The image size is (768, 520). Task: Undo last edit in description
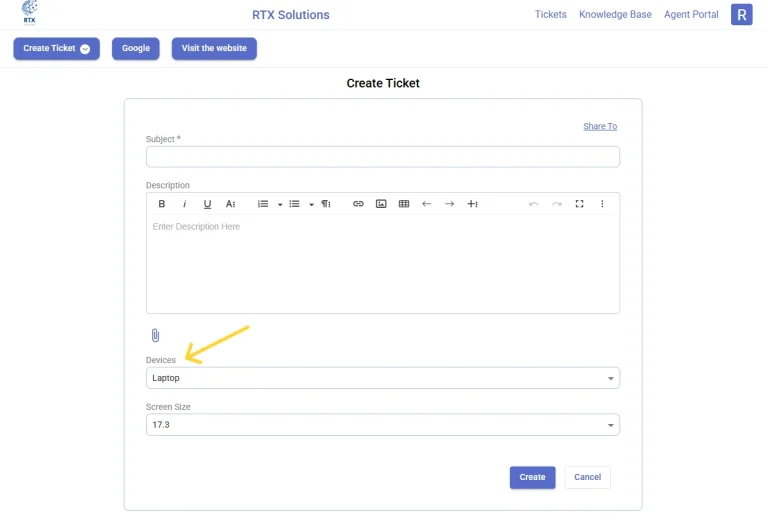tap(534, 204)
